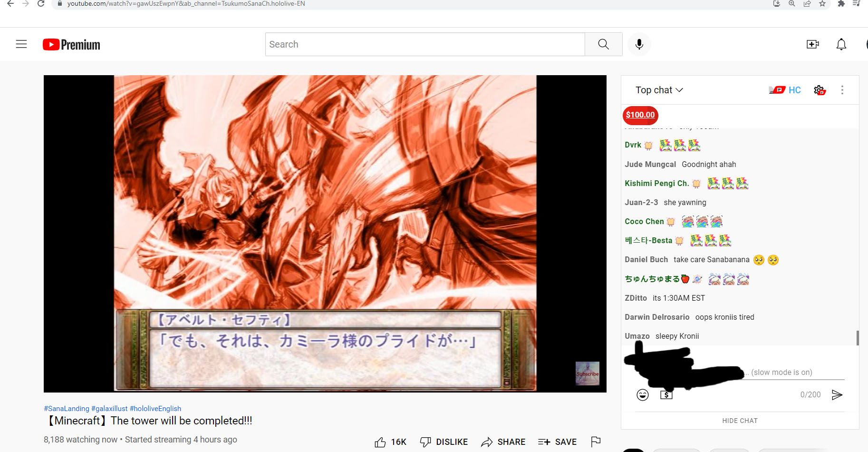Open the chat extension settings gear

[x=820, y=90]
